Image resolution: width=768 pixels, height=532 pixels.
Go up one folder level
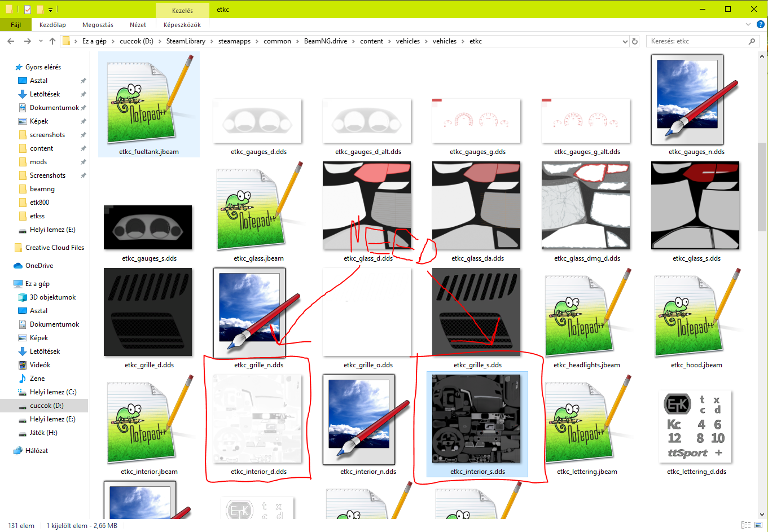[52, 41]
